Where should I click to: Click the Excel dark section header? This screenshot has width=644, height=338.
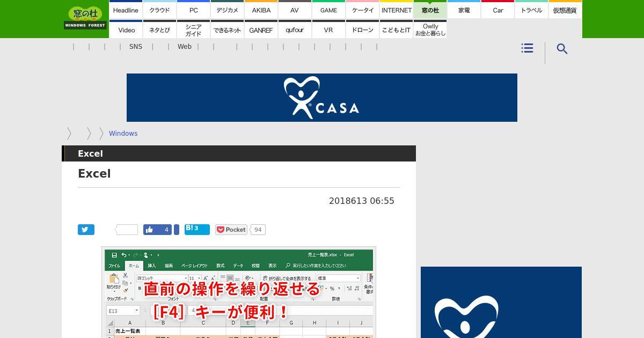pos(239,153)
